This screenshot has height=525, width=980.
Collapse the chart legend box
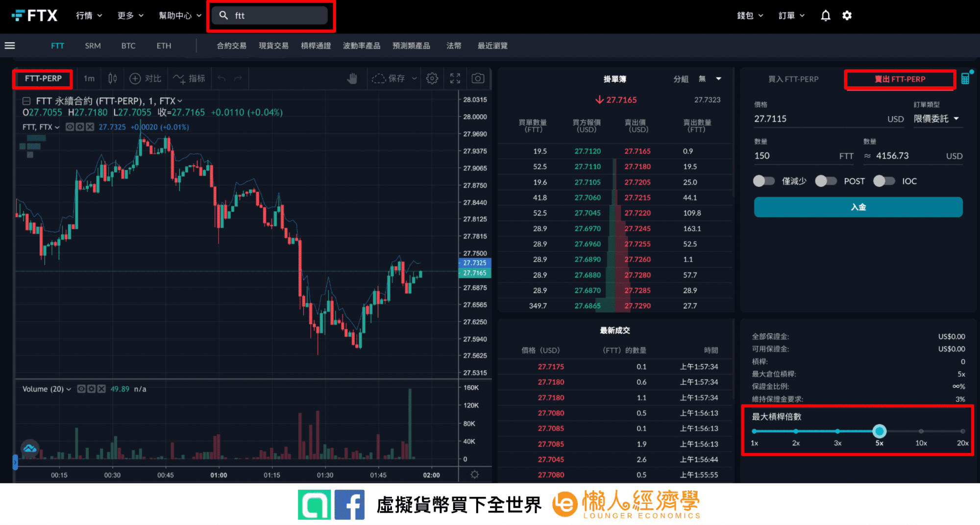[x=26, y=101]
